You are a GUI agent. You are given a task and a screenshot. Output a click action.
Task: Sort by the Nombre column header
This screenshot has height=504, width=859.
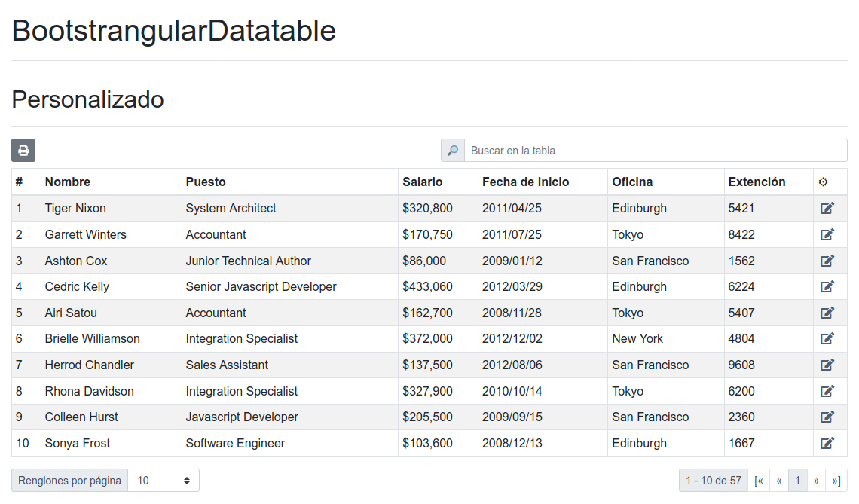click(x=67, y=182)
